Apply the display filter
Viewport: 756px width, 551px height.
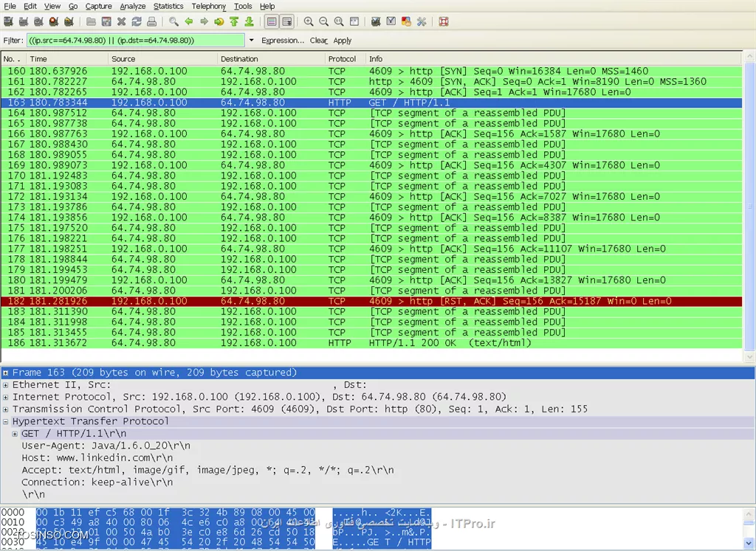(343, 41)
